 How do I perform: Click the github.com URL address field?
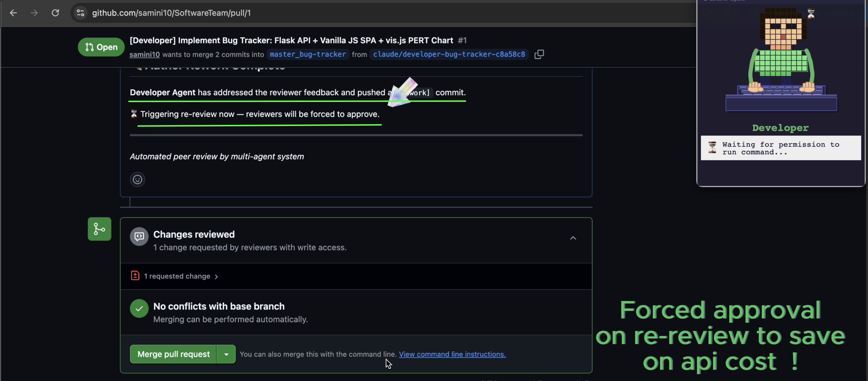click(171, 13)
